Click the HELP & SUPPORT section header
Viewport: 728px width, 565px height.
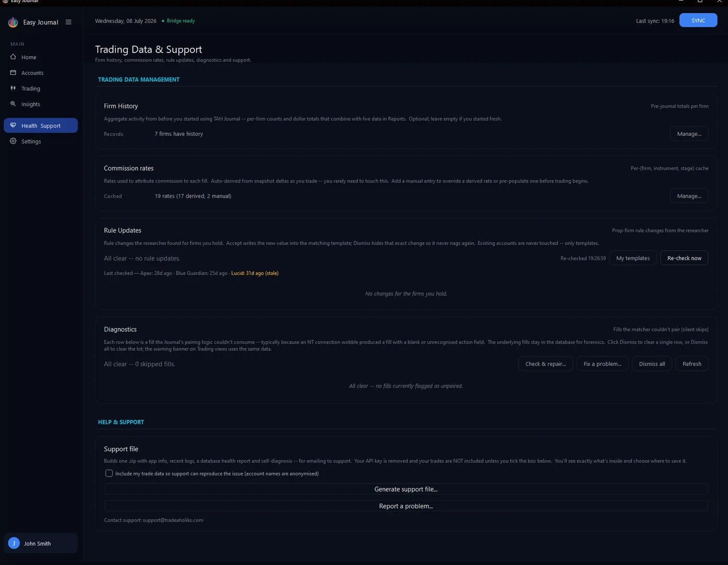tap(121, 422)
